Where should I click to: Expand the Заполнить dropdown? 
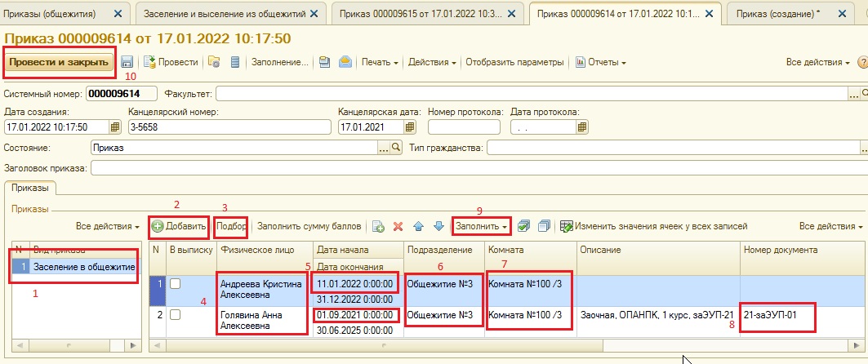coord(482,226)
